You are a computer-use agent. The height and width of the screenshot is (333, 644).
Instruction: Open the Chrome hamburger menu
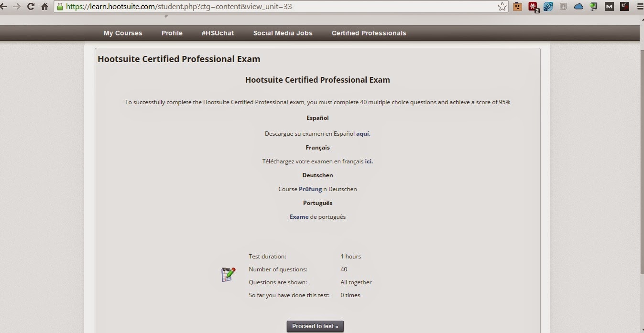640,7
